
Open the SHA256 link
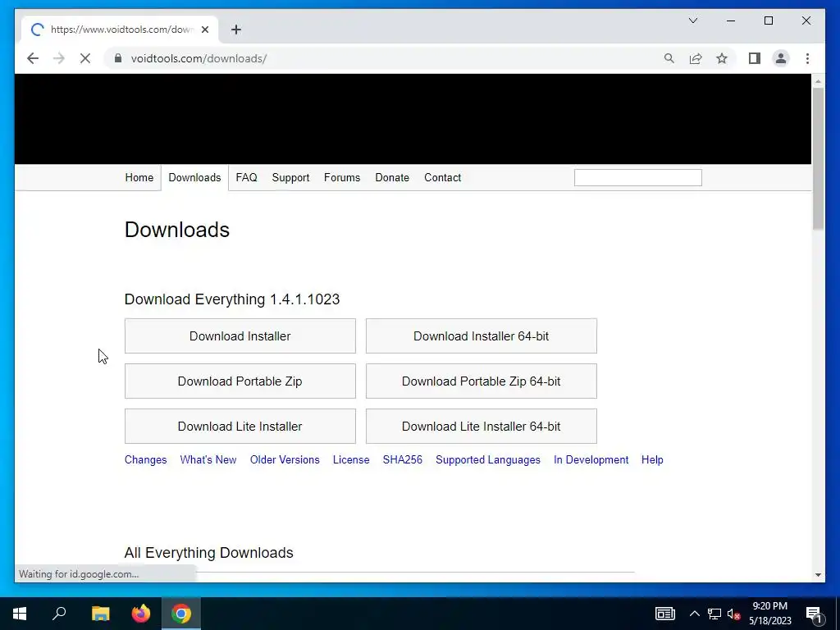402,459
